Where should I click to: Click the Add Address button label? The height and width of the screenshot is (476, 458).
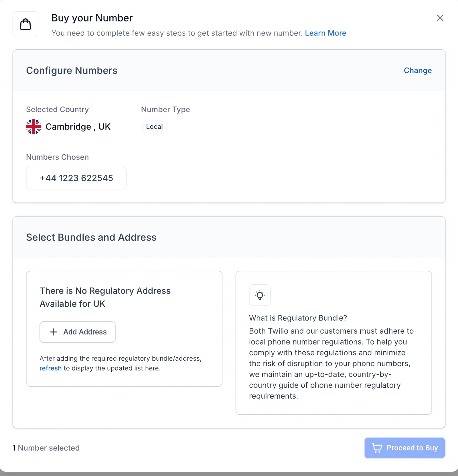coord(85,332)
